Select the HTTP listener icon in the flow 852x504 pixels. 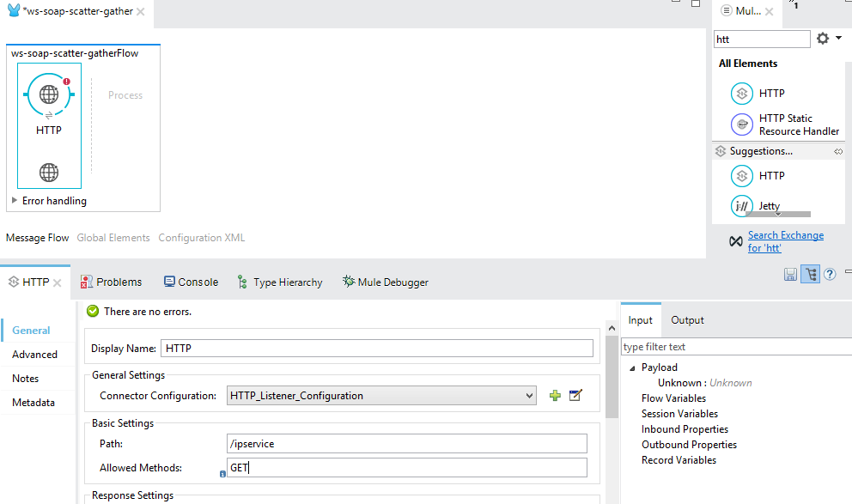click(x=49, y=94)
